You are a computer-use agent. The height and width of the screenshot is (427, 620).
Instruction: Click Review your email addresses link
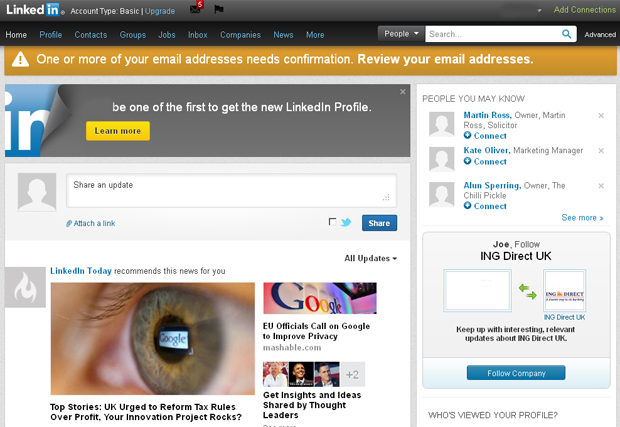tap(445, 59)
